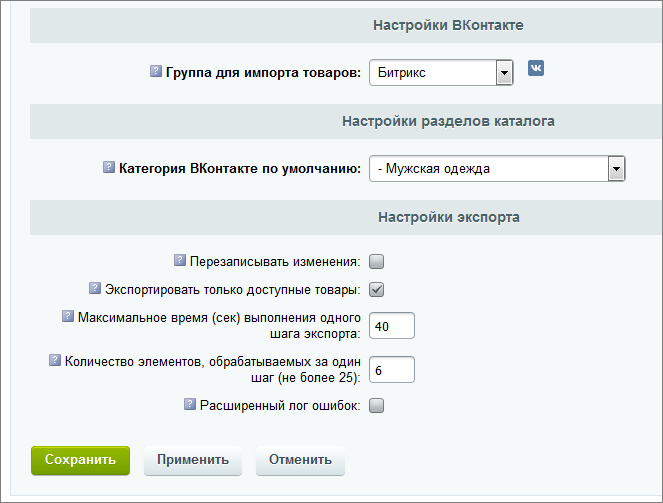663x503 pixels.
Task: Click the max time field containing 40
Action: tap(392, 325)
